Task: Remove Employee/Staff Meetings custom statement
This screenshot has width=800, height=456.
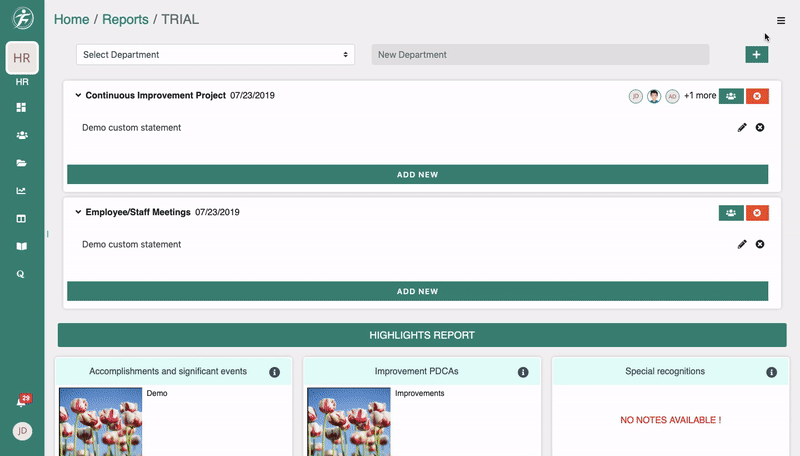Action: point(760,244)
